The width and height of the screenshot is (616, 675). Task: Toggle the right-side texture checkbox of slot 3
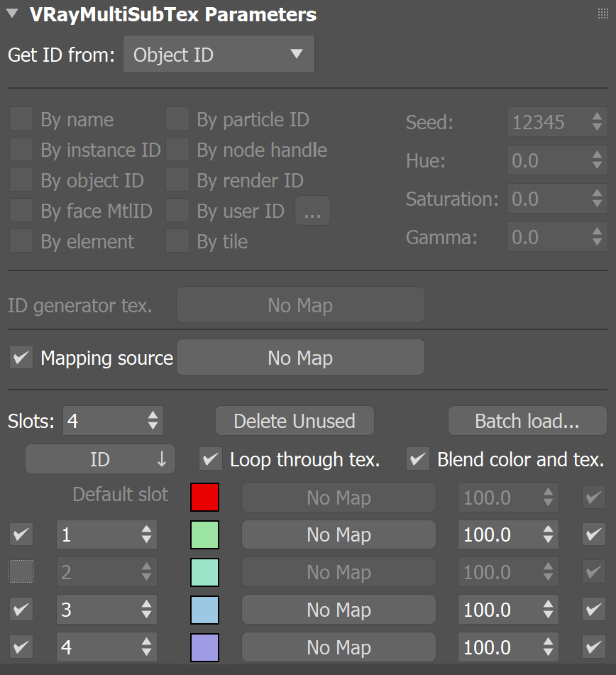(x=593, y=609)
